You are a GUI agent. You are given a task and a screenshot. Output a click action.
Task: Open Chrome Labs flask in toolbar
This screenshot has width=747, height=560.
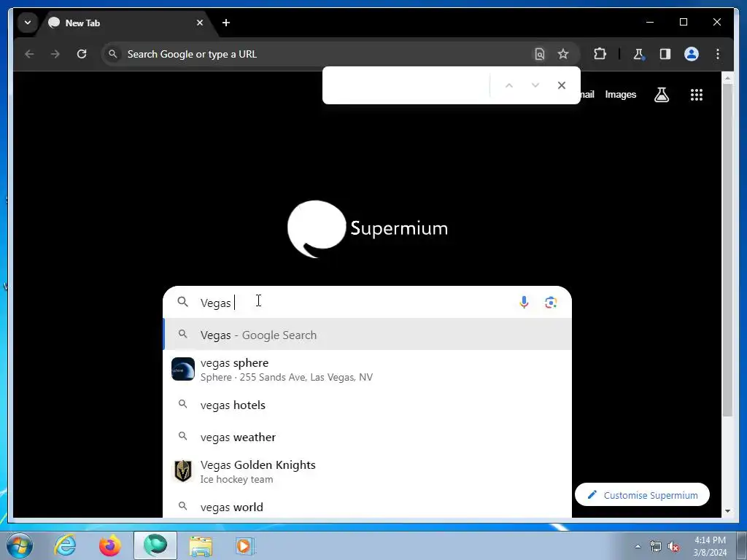pyautogui.click(x=638, y=54)
